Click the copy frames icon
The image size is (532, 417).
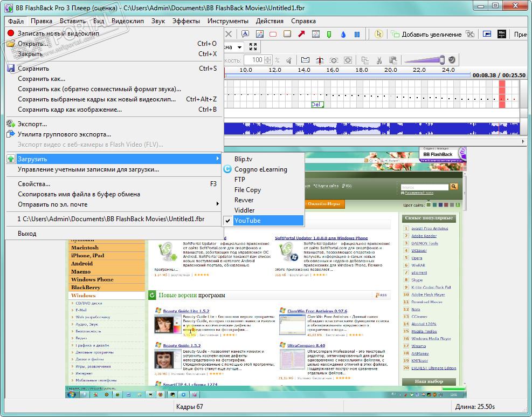pos(365,60)
